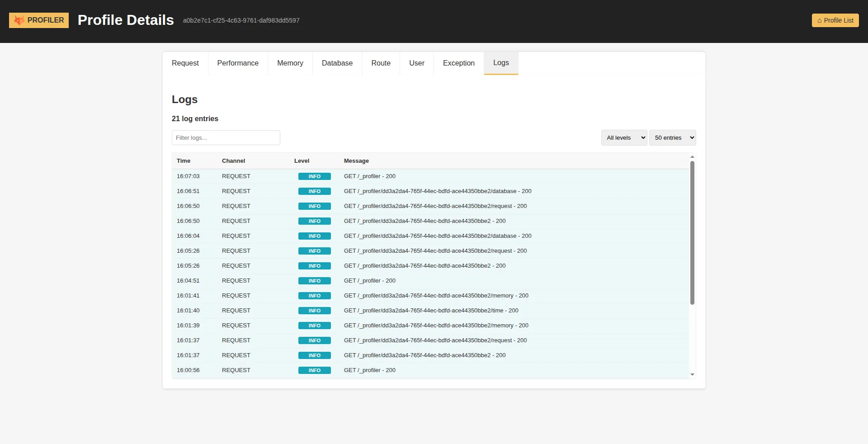The height and width of the screenshot is (444, 868).
Task: View the Route tab
Action: pyautogui.click(x=381, y=63)
